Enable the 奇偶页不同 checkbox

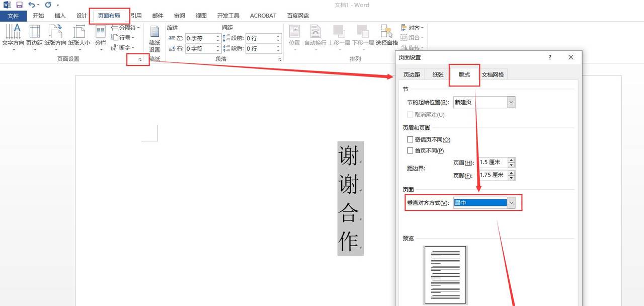(411, 139)
